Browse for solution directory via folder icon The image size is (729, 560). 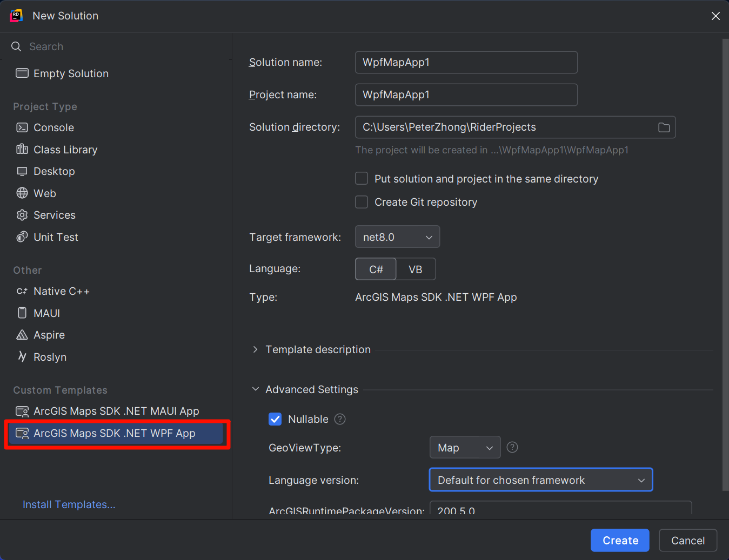pyautogui.click(x=664, y=127)
